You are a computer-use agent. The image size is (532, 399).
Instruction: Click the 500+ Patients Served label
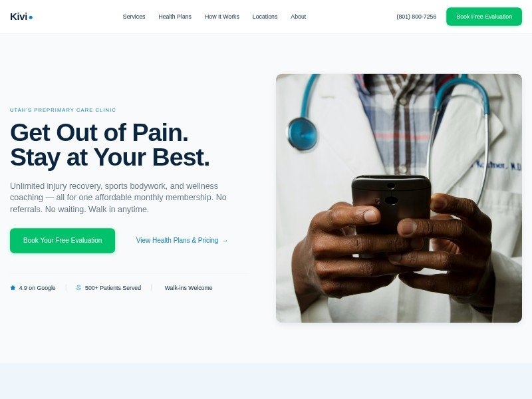point(113,288)
